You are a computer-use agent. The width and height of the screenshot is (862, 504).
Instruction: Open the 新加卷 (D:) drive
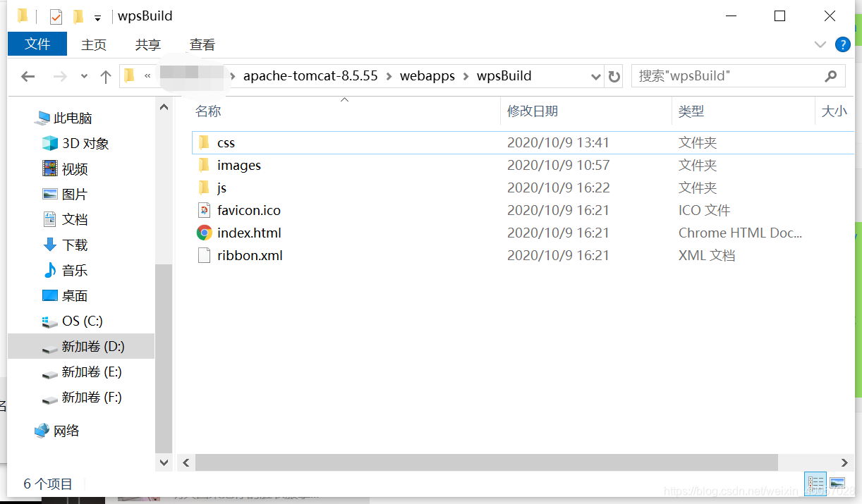coord(92,346)
